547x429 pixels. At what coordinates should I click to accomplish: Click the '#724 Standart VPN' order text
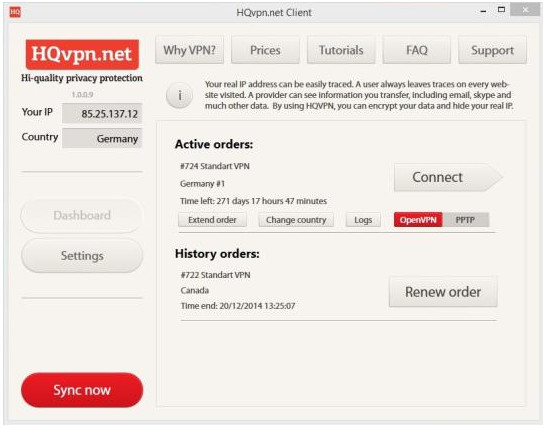tap(215, 166)
